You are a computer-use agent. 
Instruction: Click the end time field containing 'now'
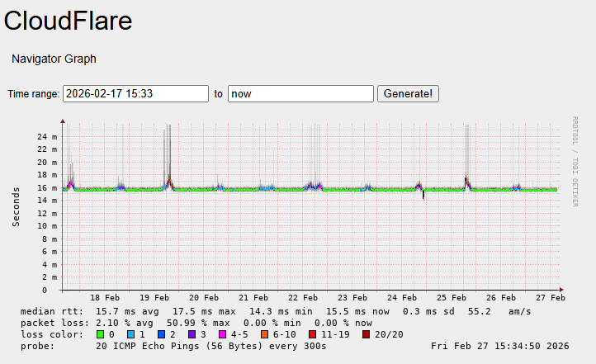point(300,93)
